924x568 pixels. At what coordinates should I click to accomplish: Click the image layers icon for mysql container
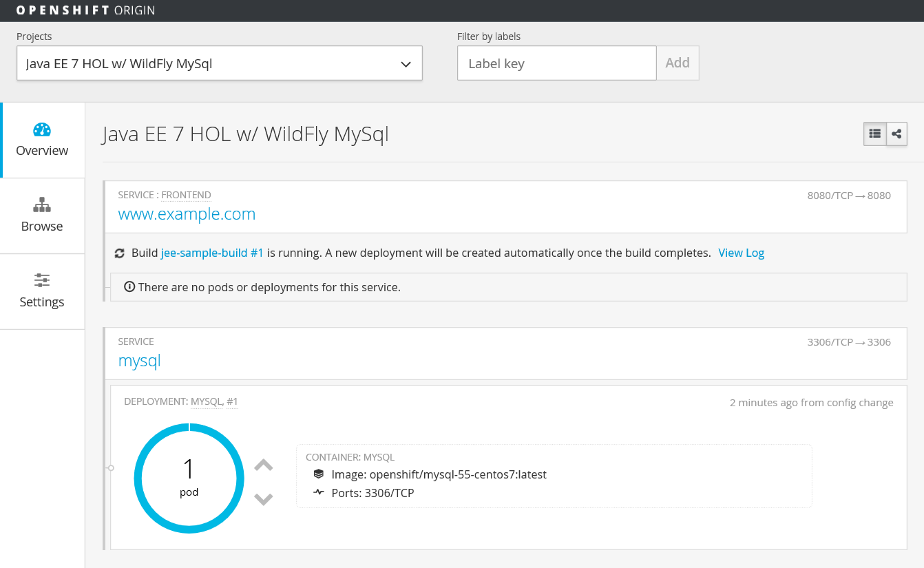[x=318, y=474]
